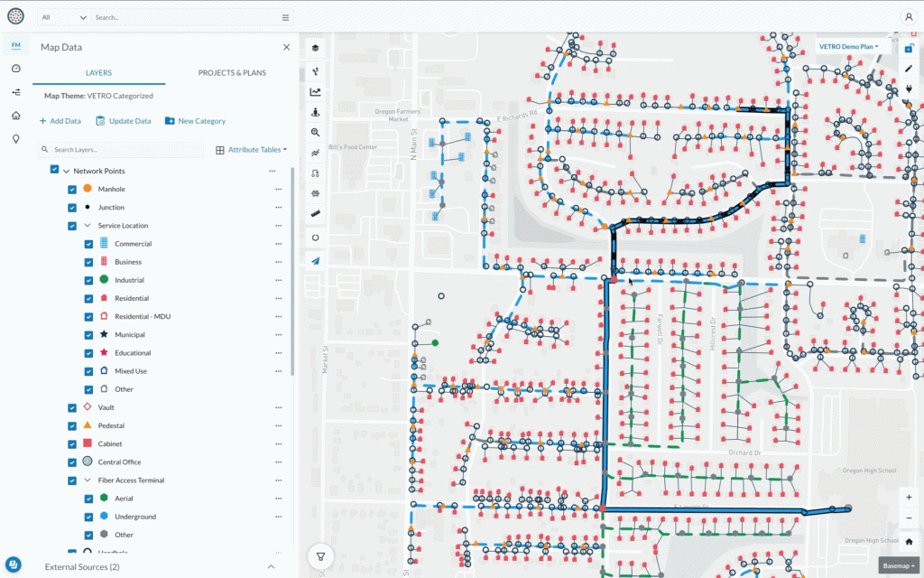Activate the street view person tool

coord(315,113)
